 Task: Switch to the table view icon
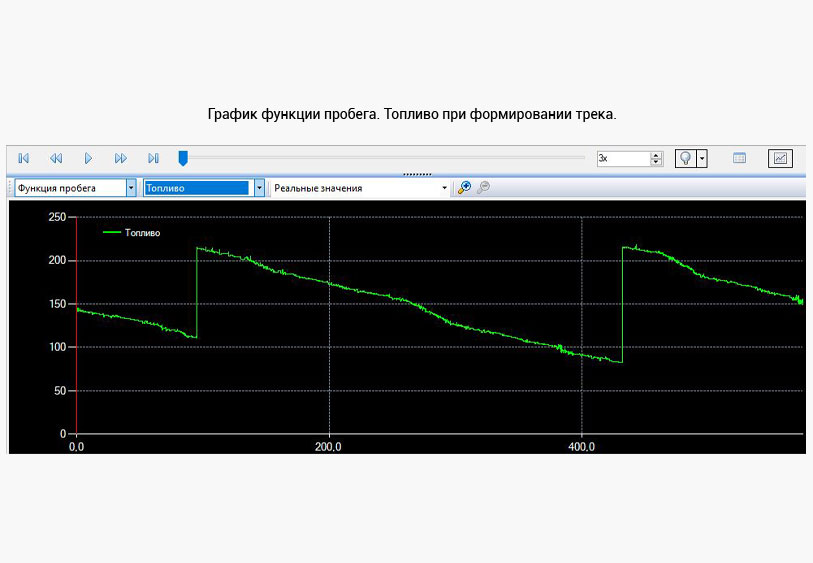[740, 158]
